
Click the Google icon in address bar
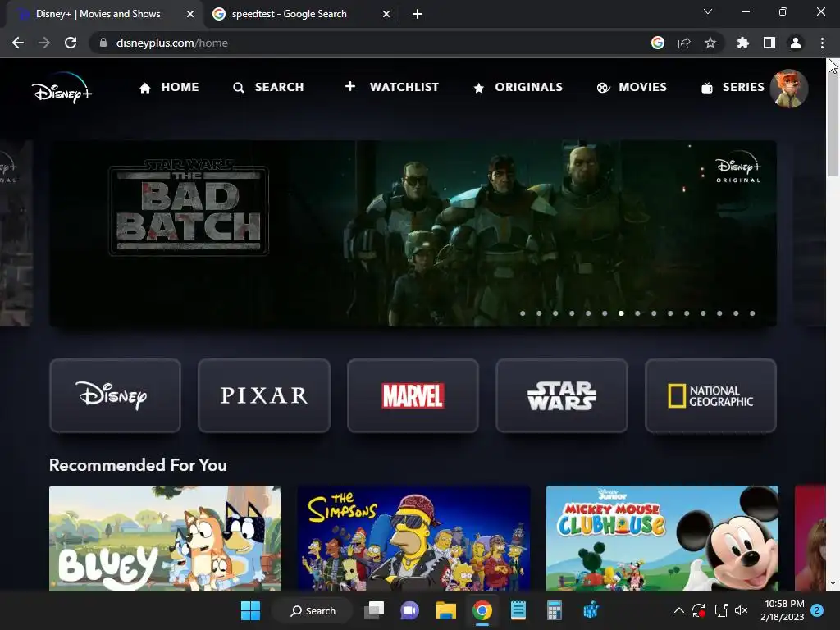pyautogui.click(x=658, y=43)
